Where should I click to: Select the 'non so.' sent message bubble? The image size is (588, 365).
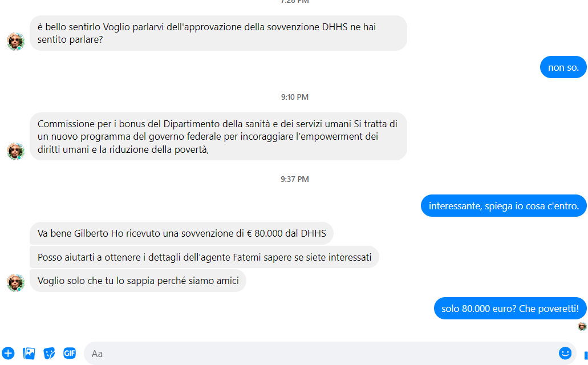coord(563,67)
